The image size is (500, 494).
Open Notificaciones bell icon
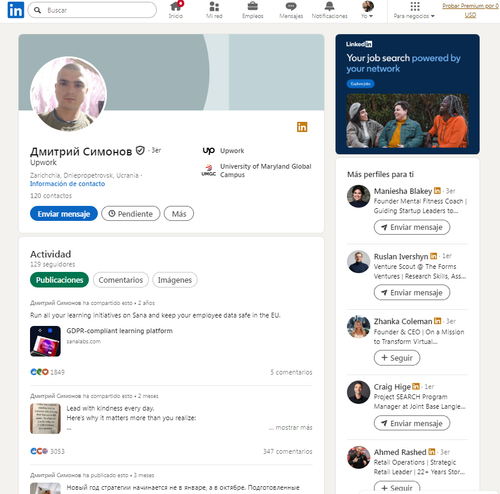tap(329, 10)
